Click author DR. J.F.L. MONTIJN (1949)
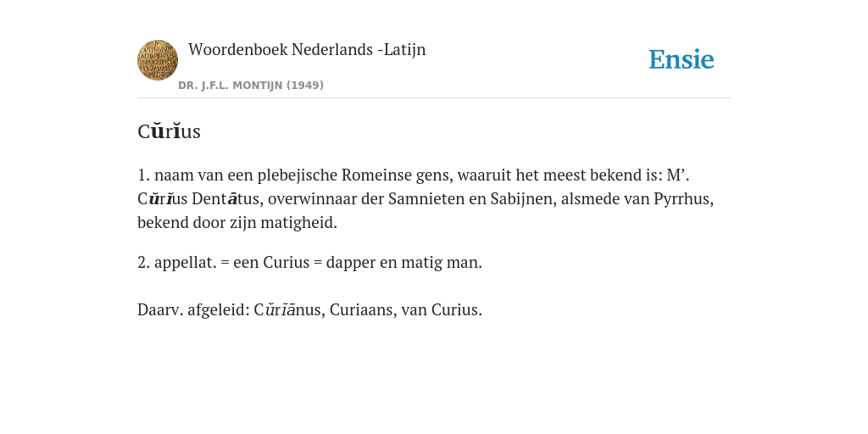Image resolution: width=868 pixels, height=434 pixels. point(251,86)
